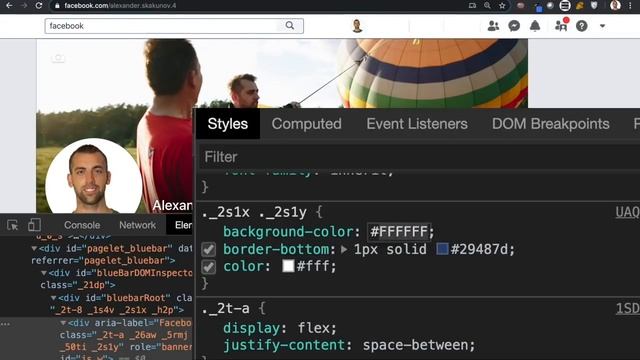The height and width of the screenshot is (360, 640).
Task: Open the Event Listeners tab
Action: 417,124
